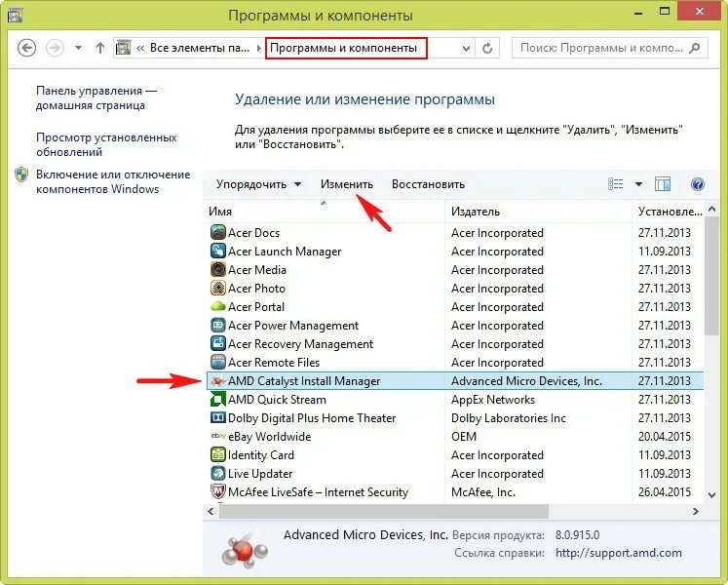Click the Control Panel icon in address bar
This screenshot has width=728, height=585.
click(x=123, y=48)
